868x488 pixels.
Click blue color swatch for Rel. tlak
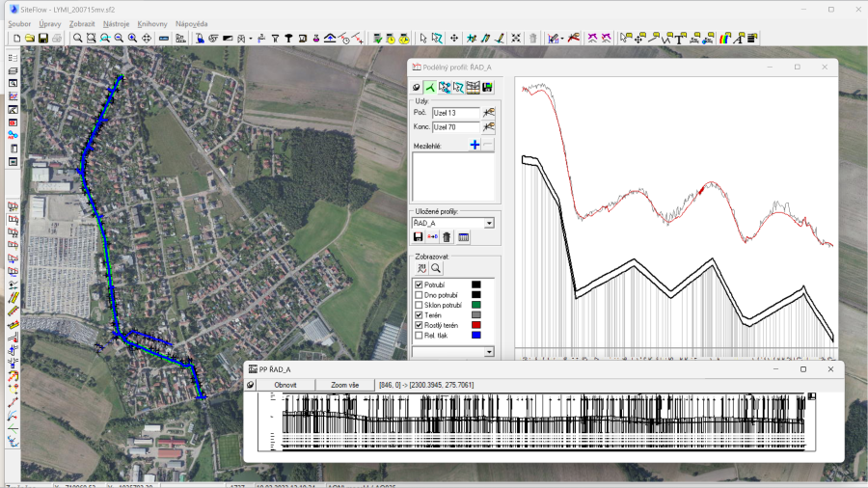(x=476, y=336)
